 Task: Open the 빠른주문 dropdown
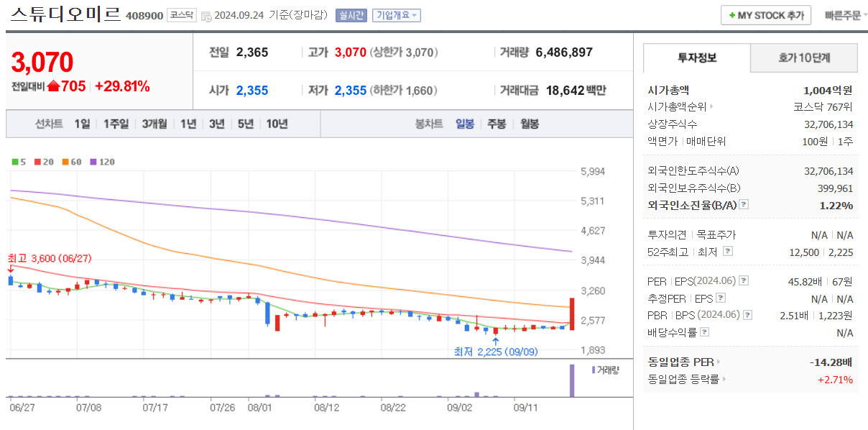click(x=846, y=15)
